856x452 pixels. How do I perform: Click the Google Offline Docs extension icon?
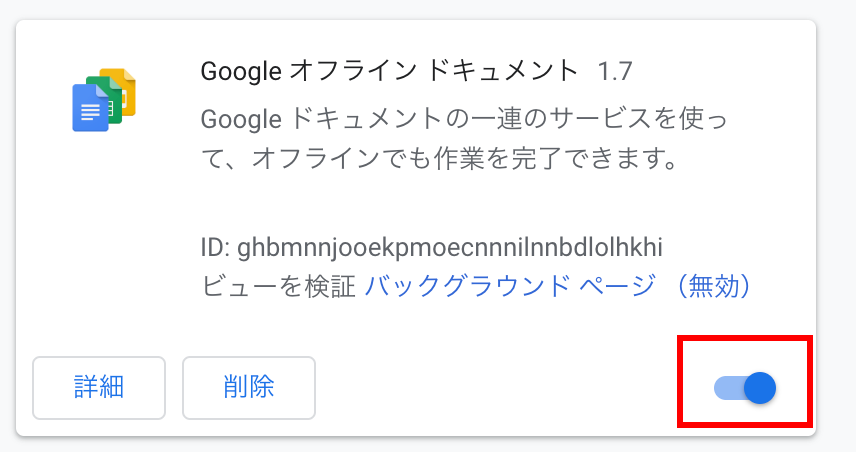pyautogui.click(x=104, y=100)
